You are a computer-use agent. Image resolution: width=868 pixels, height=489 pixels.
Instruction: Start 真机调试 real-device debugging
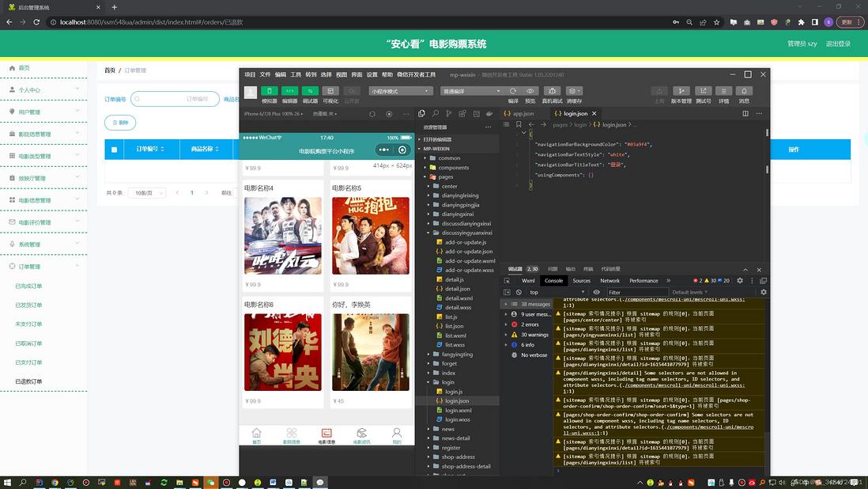552,91
